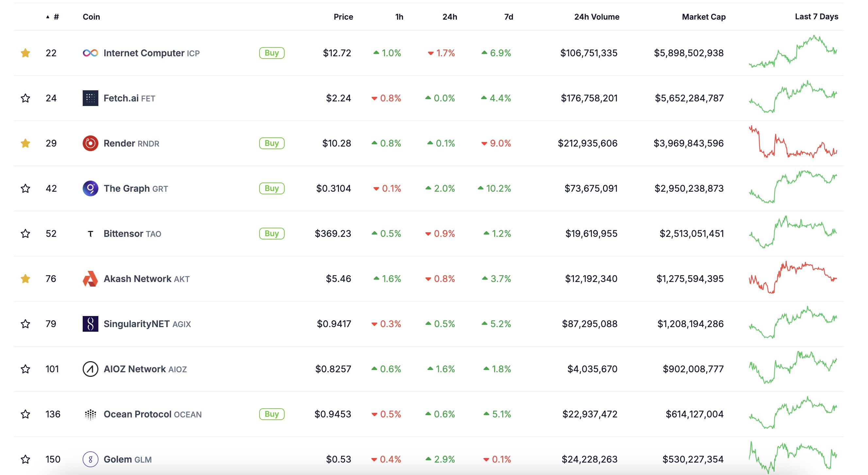
Task: Open the Akash Network AKT link
Action: [x=146, y=279]
